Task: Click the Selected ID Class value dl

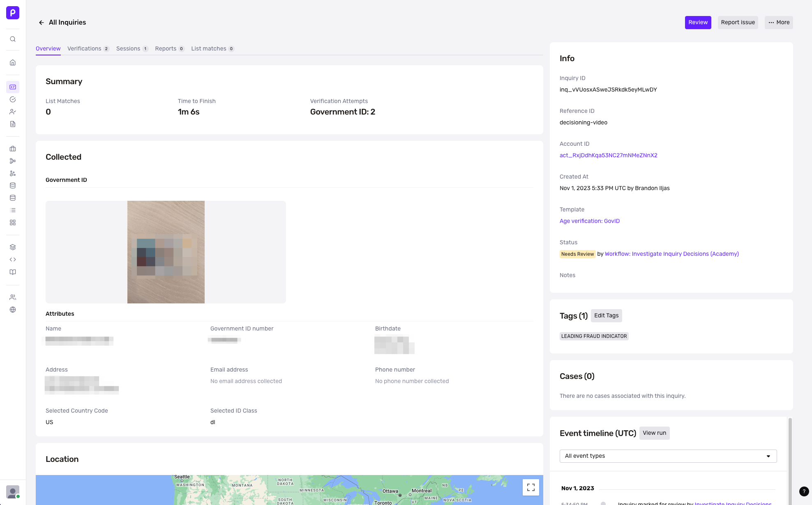Action: coord(212,422)
